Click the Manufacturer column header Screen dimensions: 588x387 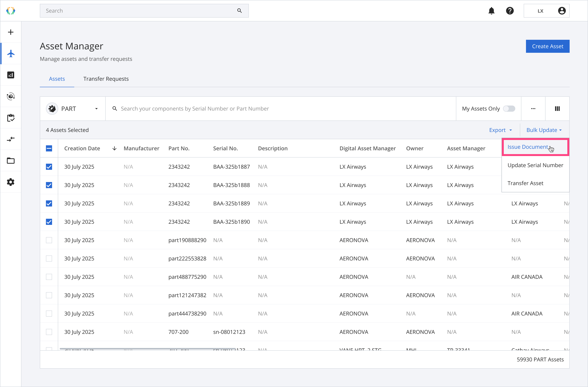[x=141, y=148]
